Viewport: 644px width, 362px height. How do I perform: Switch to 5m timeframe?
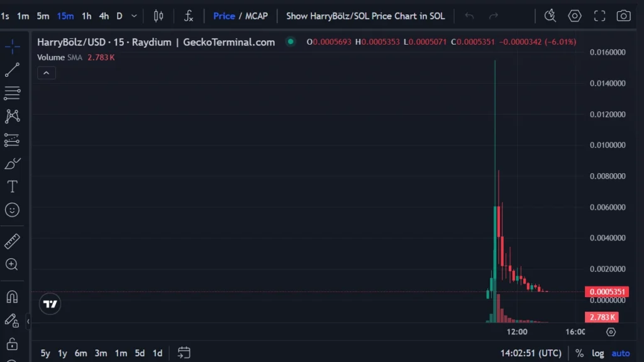click(43, 16)
